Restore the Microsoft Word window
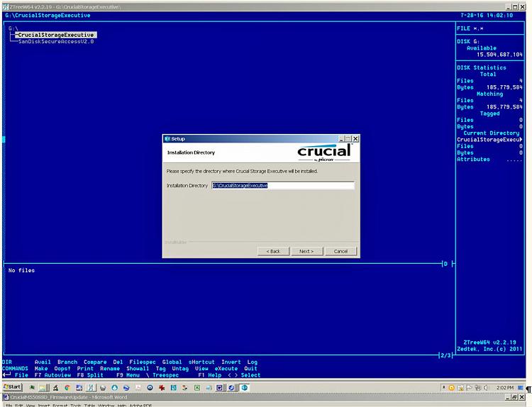 515,397
